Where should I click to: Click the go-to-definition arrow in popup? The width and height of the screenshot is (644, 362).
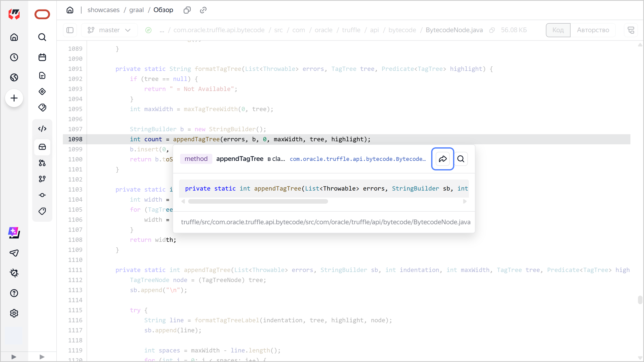tap(442, 159)
